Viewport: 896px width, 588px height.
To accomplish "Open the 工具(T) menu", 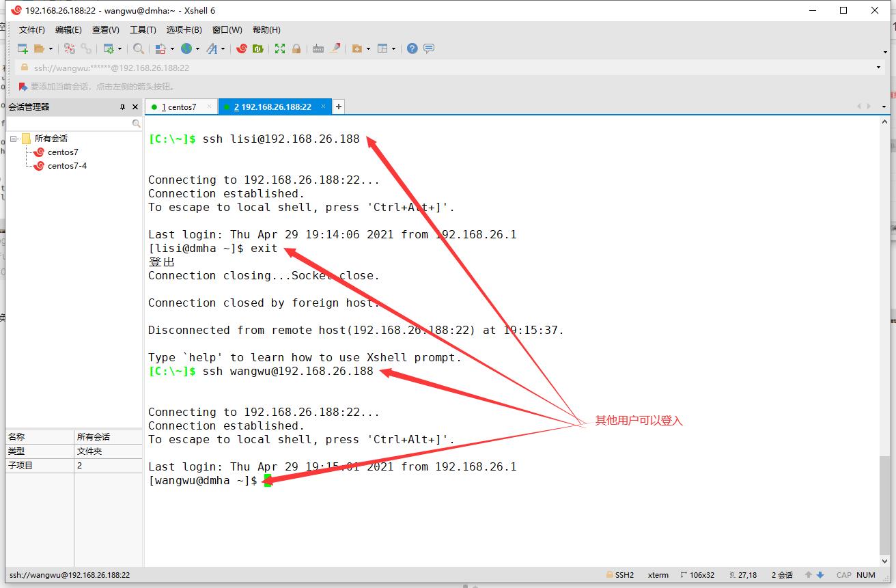I will tap(143, 30).
